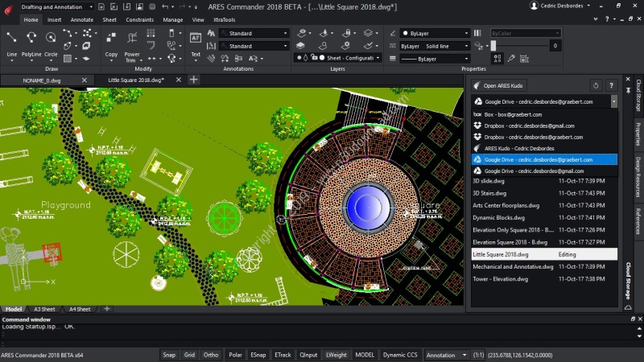Toggle Snap in the status bar
Screen dimensions: 644x362
(x=169, y=355)
